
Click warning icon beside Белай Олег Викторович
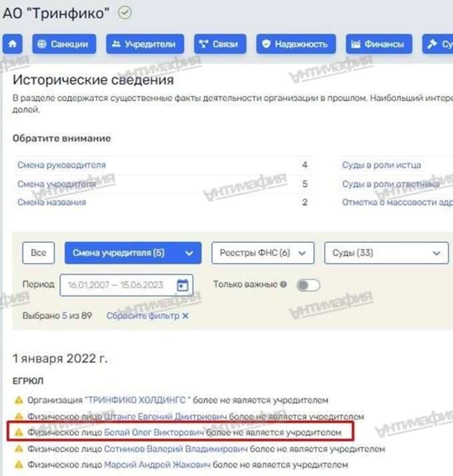19,432
